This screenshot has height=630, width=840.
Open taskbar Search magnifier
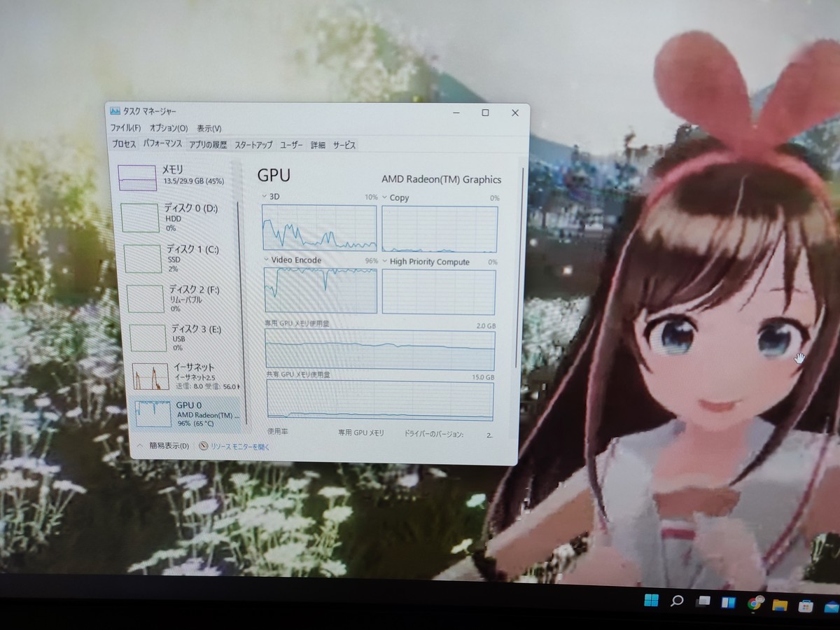click(x=677, y=601)
